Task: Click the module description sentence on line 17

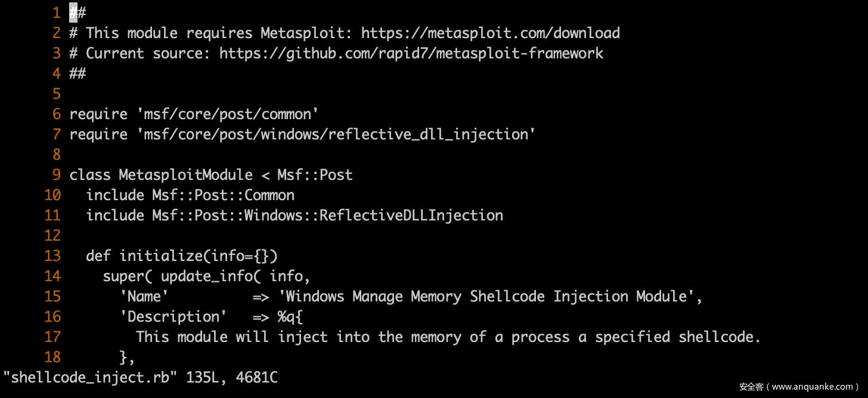Action: point(448,337)
